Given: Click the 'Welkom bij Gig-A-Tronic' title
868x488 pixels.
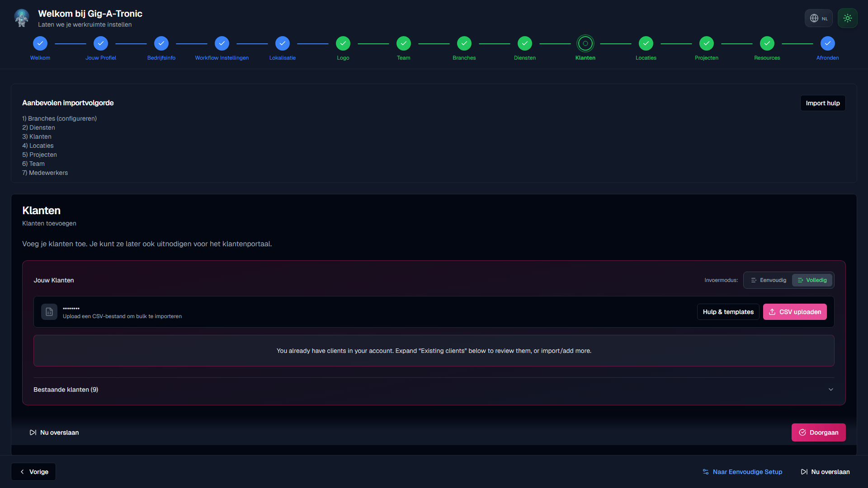Looking at the screenshot, I should pyautogui.click(x=90, y=14).
